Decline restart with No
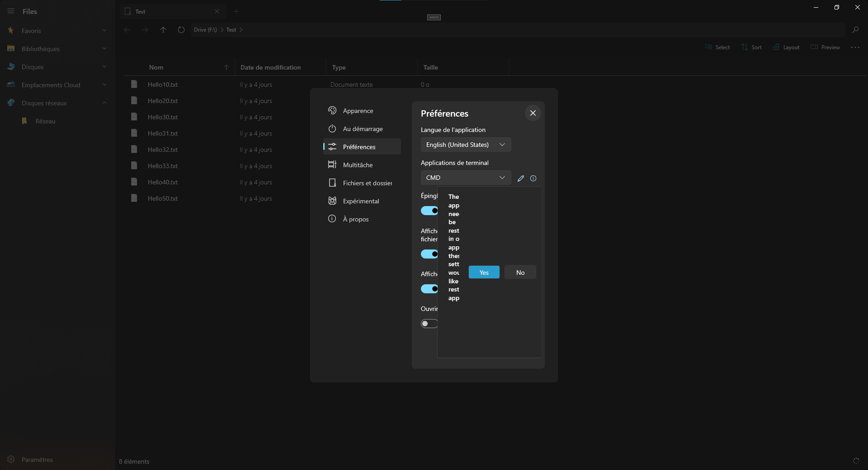The height and width of the screenshot is (470, 868). click(x=520, y=272)
